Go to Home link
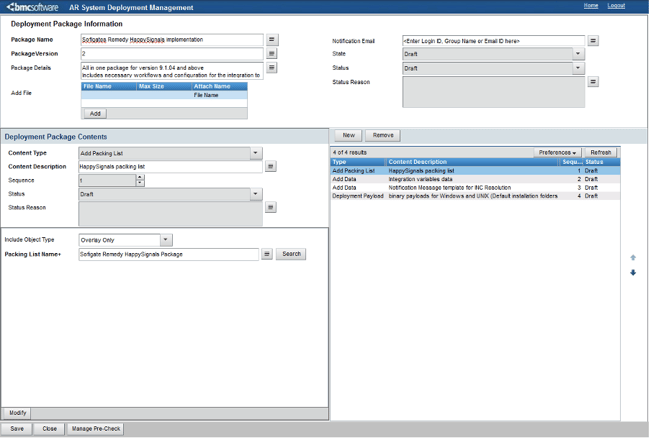The width and height of the screenshot is (651, 440). 591,6
